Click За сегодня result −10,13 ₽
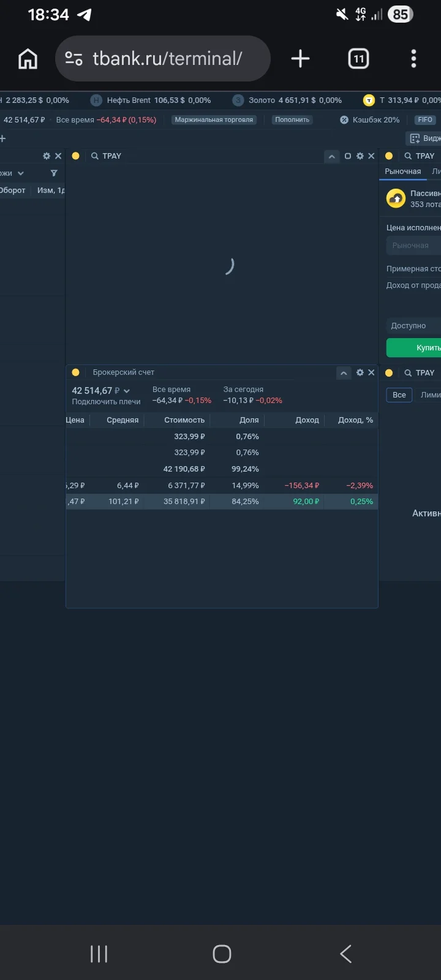Viewport: 441px width, 980px height. [253, 401]
